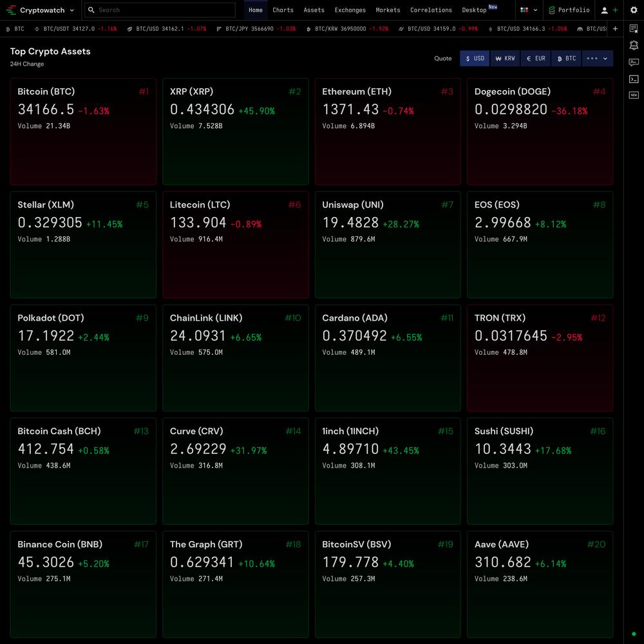Open the Polkadot (DOT) asset card
Image resolution: width=644 pixels, height=644 pixels.
click(x=83, y=357)
